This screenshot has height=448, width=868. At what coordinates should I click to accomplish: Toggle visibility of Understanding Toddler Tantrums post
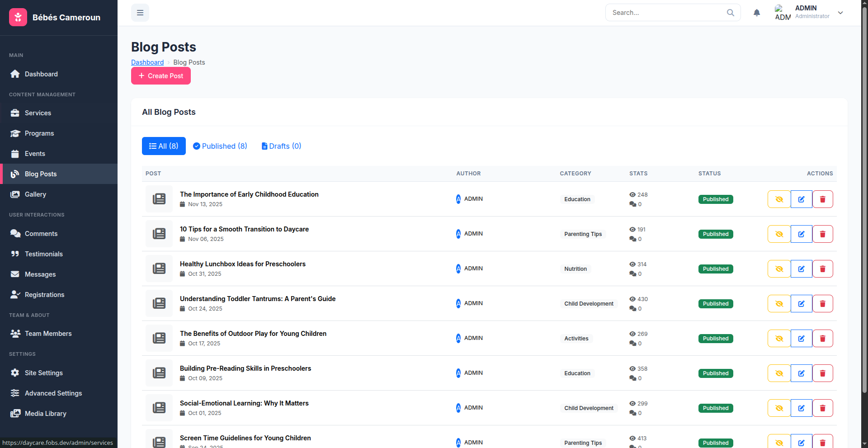click(779, 304)
